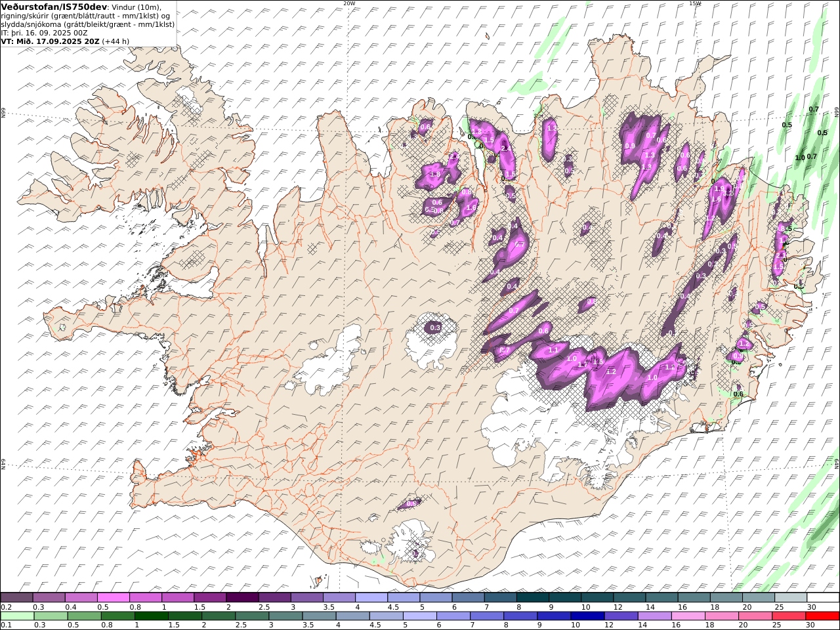Screen dimensions: 840x630
Task: Select the valid time 'VT: Mið. 17.09.2025 20Z'
Action: pyautogui.click(x=50, y=41)
